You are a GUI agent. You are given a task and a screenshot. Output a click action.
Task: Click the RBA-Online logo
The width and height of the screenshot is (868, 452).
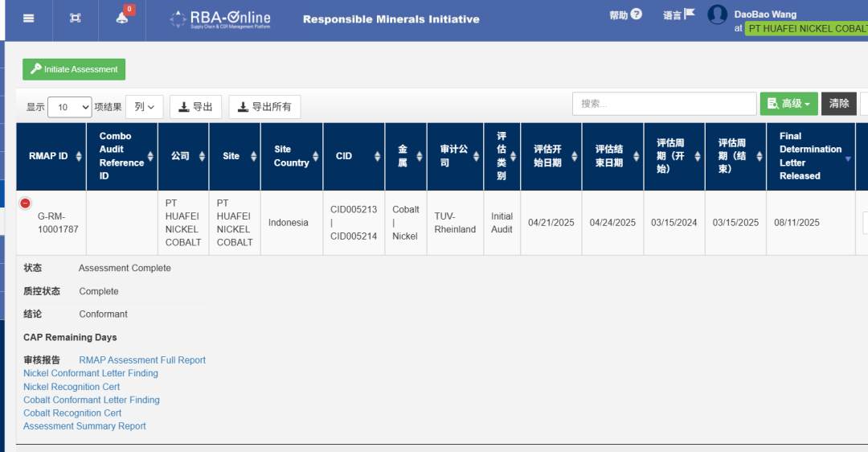click(221, 18)
